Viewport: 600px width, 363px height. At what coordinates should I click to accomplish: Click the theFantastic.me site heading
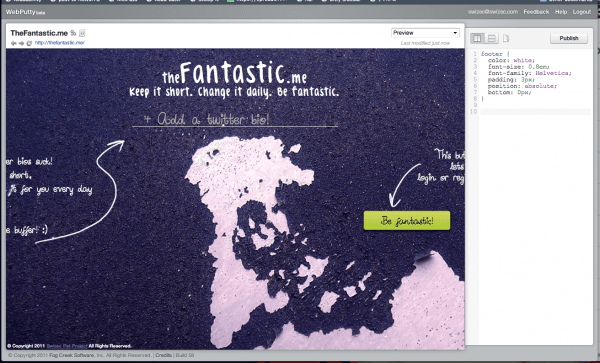point(234,73)
